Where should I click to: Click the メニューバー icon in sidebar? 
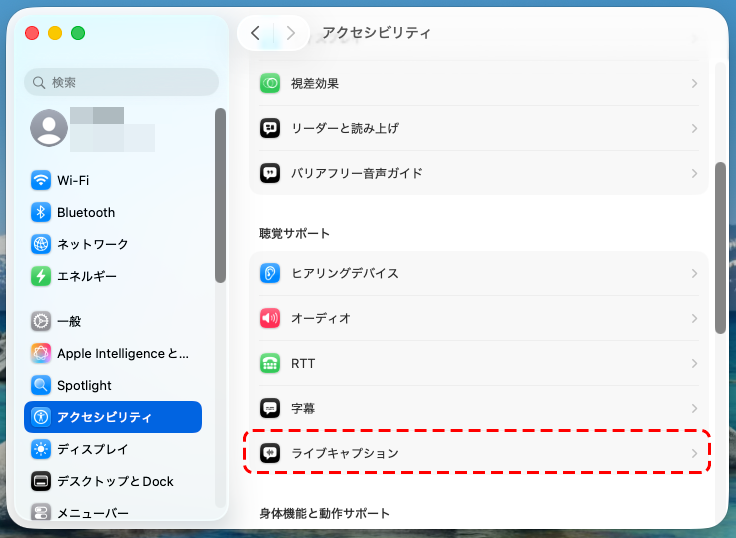coord(41,512)
